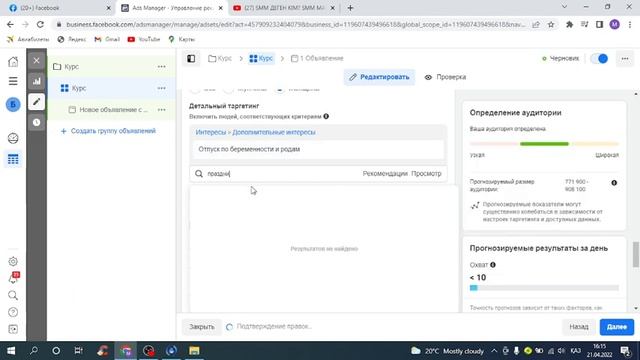Close the editing side panel with X

click(36, 60)
